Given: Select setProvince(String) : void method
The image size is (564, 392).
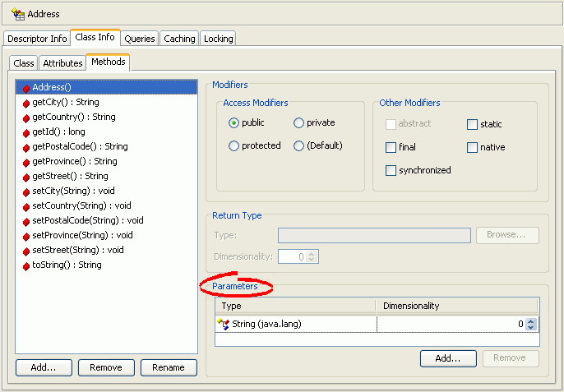Looking at the screenshot, I should click(107, 235).
